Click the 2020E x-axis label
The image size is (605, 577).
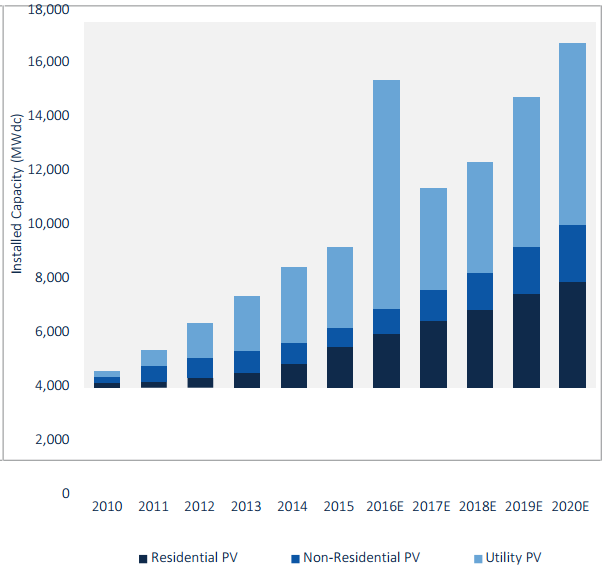coord(570,506)
